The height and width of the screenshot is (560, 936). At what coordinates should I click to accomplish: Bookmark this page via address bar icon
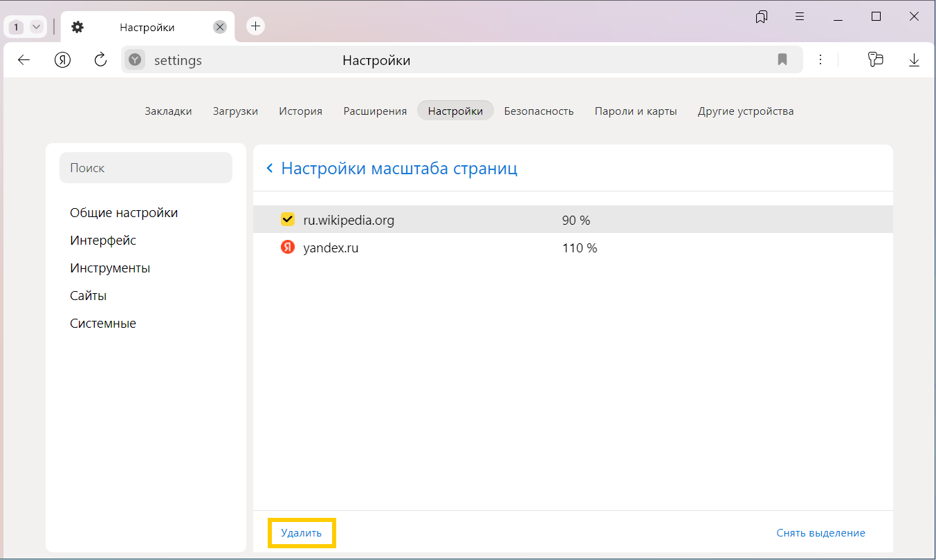[x=782, y=60]
